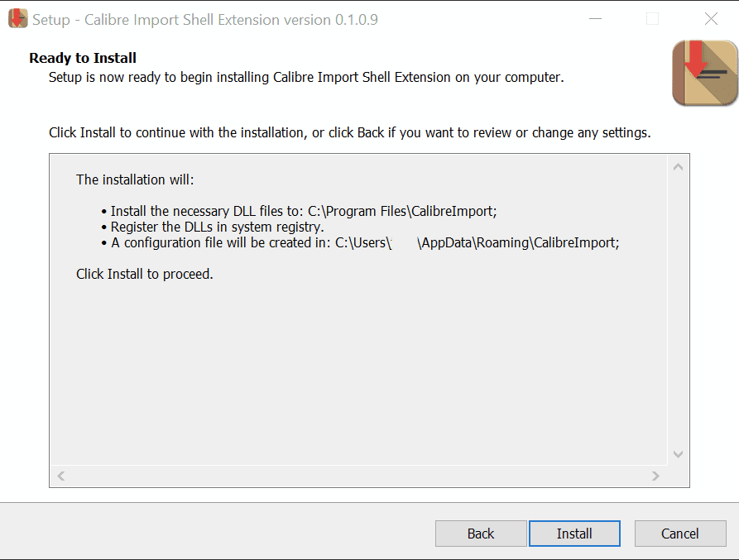Click the vertical scrollbar track in the summary box

tap(679, 310)
